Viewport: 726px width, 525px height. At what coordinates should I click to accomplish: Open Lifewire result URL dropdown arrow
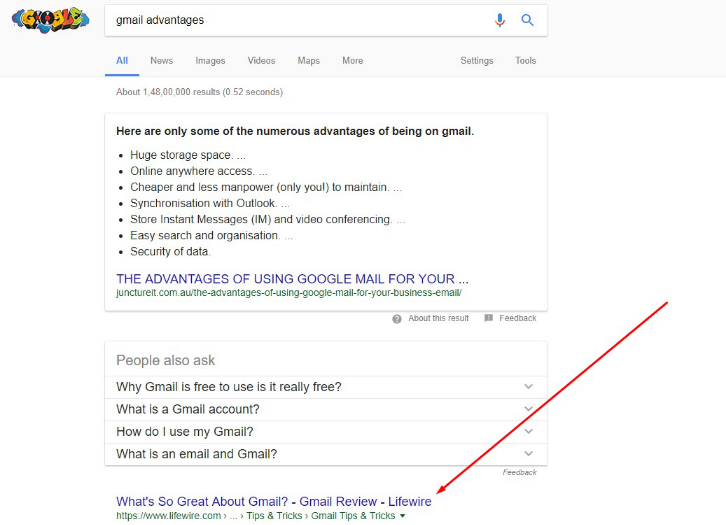(403, 516)
